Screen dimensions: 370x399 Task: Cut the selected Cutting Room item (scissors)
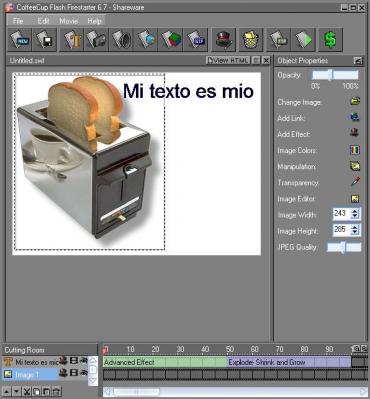(x=27, y=391)
